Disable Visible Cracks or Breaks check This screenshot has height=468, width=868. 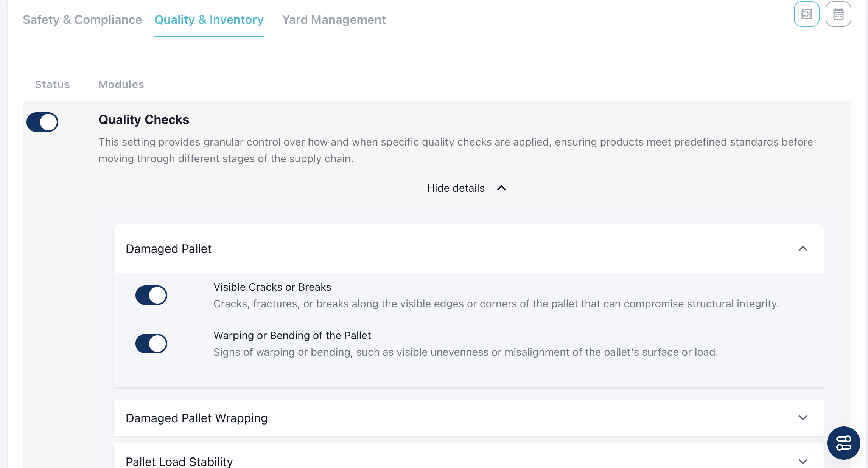[151, 295]
